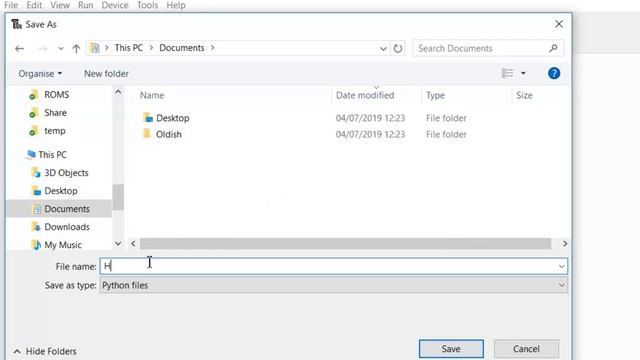Screen dimensions: 640x360
Task: Click horizontal scrollbar left arrow
Action: pyautogui.click(x=133, y=244)
